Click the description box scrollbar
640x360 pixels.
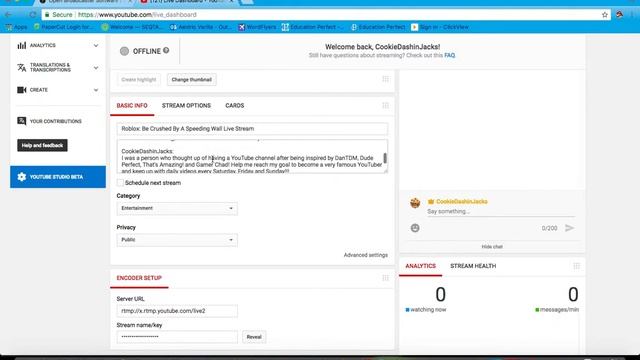(x=385, y=158)
